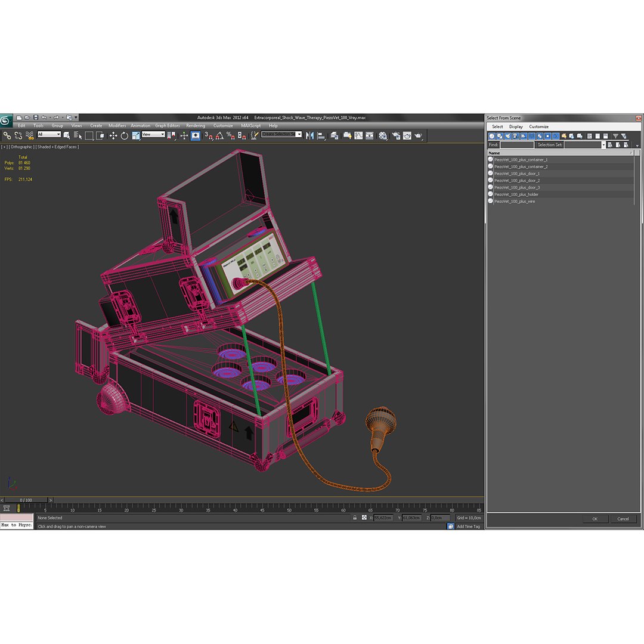Click the Align tool in main toolbar
This screenshot has width=644, height=644.
click(x=321, y=135)
